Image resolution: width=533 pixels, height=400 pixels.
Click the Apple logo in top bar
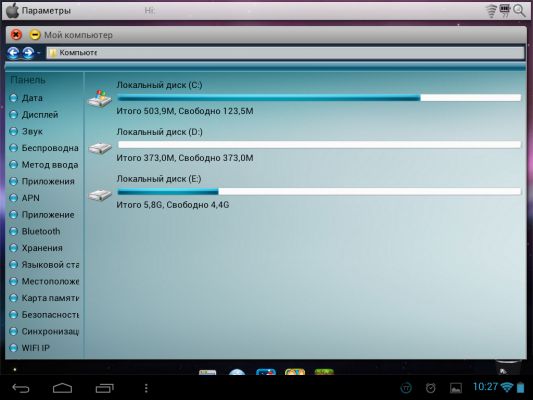13,11
